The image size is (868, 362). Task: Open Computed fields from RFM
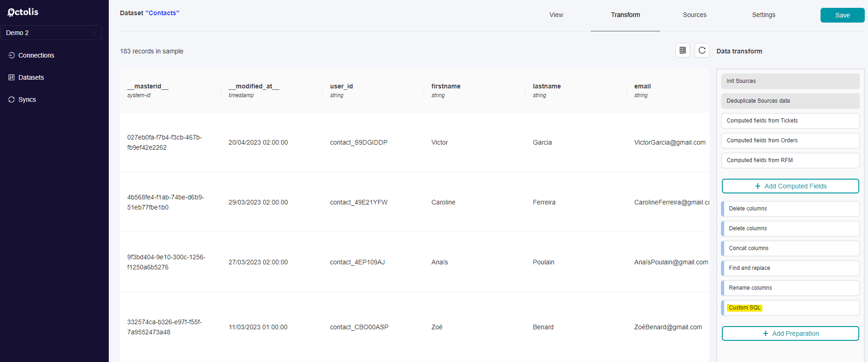click(x=791, y=160)
